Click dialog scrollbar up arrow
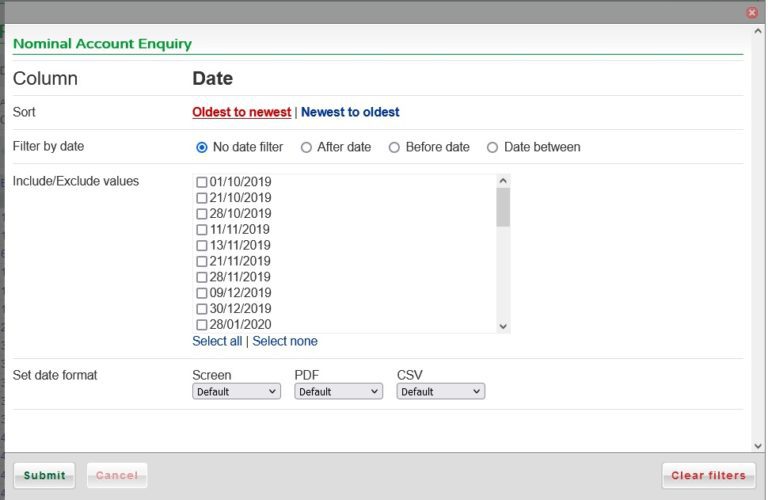Image resolution: width=768 pixels, height=500 pixels. [x=758, y=31]
